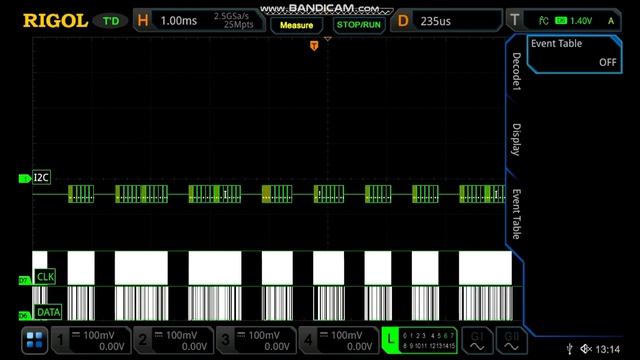Select the CLK digital channel label
640x360 pixels.
click(x=45, y=277)
